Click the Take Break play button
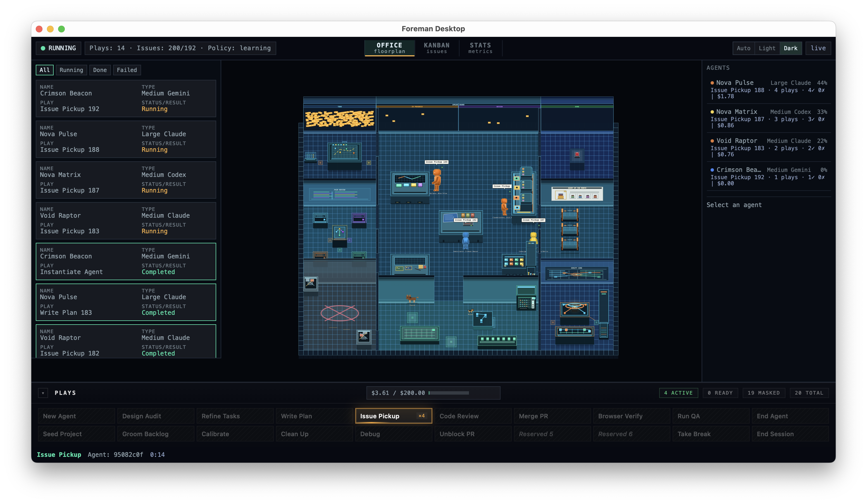 (x=711, y=434)
